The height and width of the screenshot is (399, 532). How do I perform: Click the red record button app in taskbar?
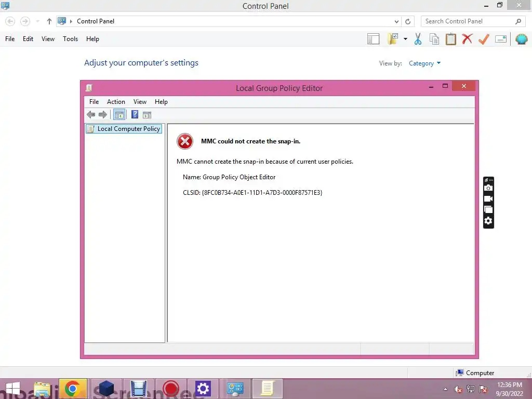point(170,389)
